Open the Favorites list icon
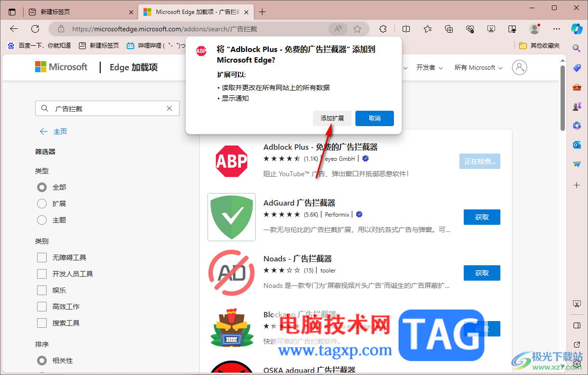 [428, 29]
